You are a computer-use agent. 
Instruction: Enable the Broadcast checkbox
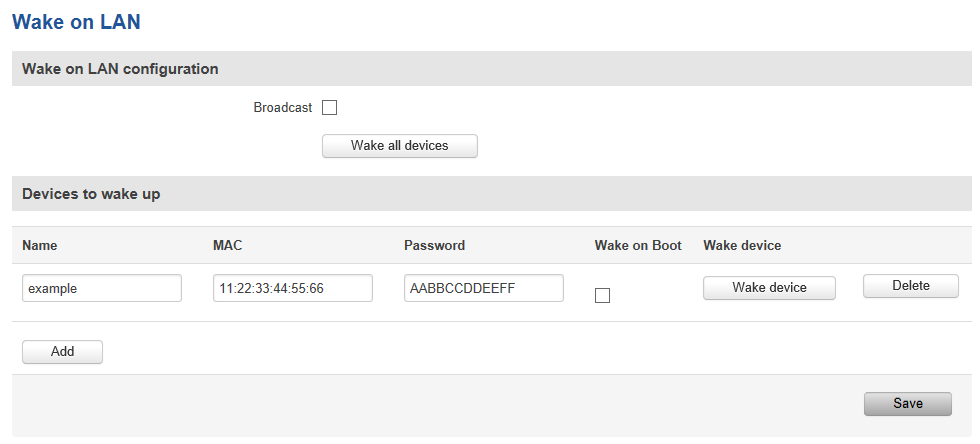[x=329, y=108]
